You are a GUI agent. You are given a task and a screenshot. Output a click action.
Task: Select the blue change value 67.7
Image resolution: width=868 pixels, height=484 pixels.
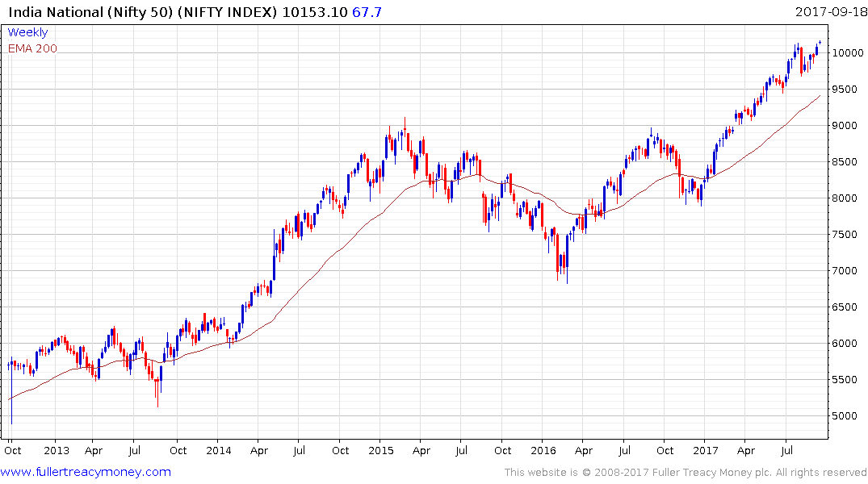367,11
